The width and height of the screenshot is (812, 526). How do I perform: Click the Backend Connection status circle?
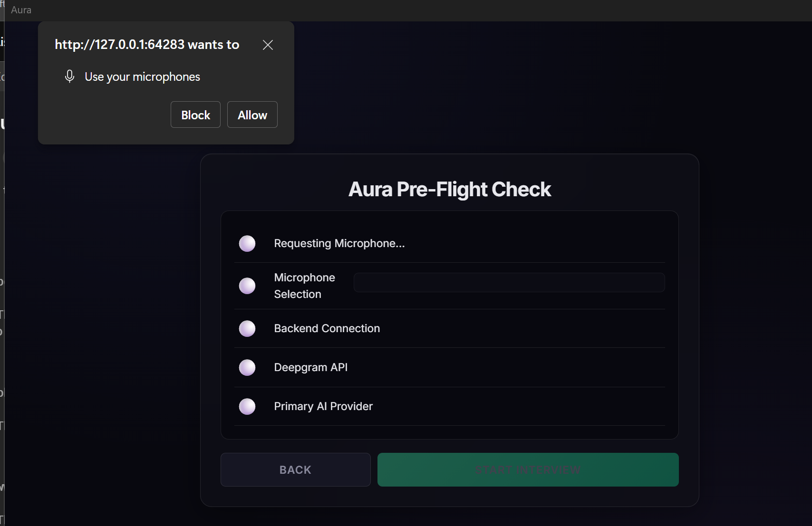coord(247,329)
